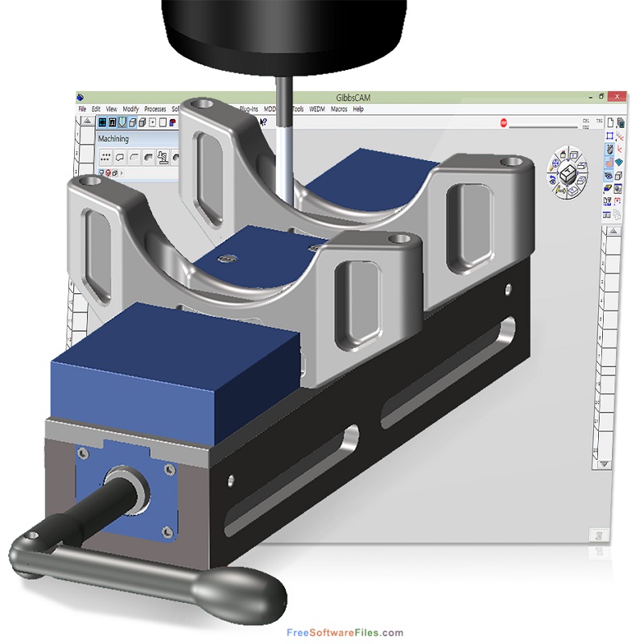644x644 pixels.
Task: Click up arrow atop right-side tile list
Action: pyautogui.click(x=613, y=232)
